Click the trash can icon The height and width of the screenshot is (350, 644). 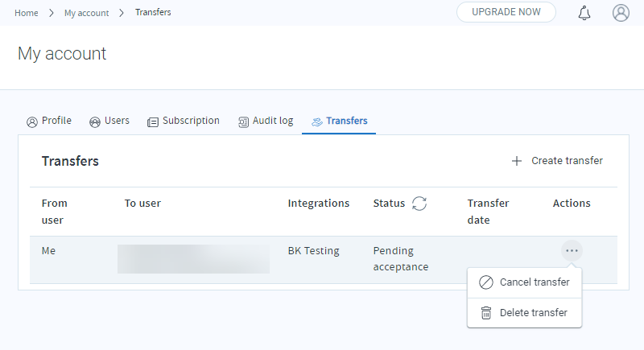486,313
